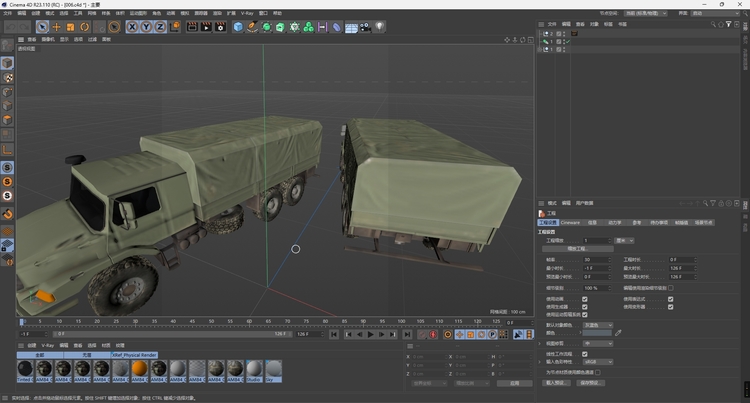Go to start of animation
Viewport: 750px width, 403px height.
click(x=334, y=335)
